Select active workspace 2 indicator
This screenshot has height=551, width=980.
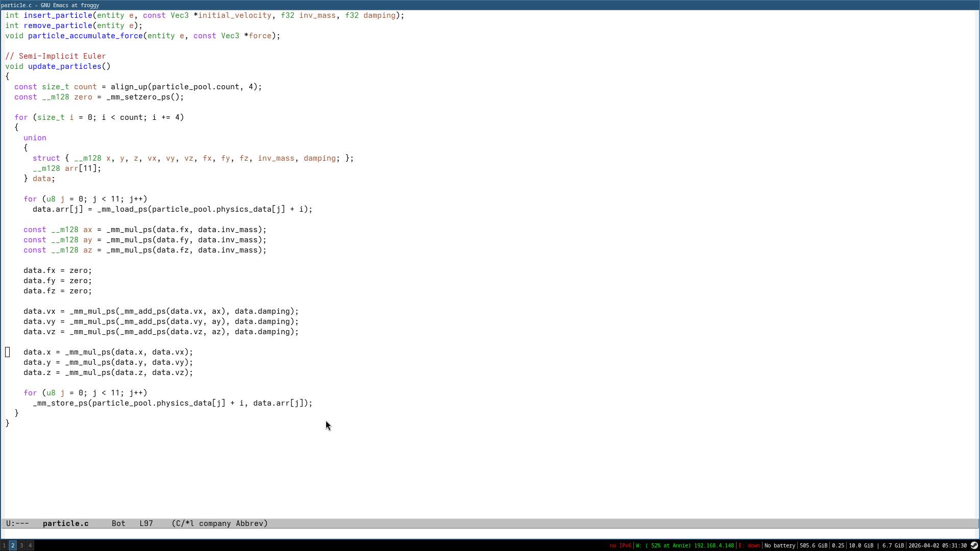[x=13, y=545]
